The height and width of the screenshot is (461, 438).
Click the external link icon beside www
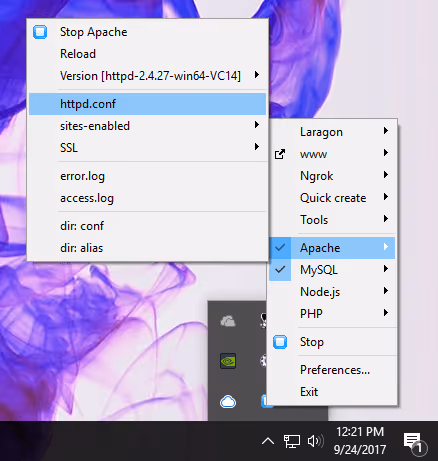point(280,154)
